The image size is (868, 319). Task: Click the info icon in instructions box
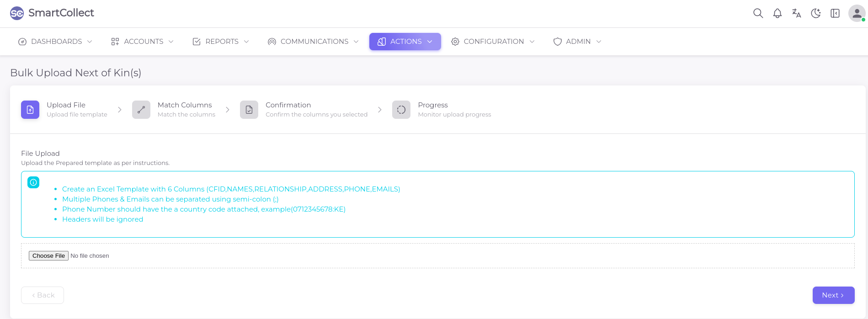(33, 182)
